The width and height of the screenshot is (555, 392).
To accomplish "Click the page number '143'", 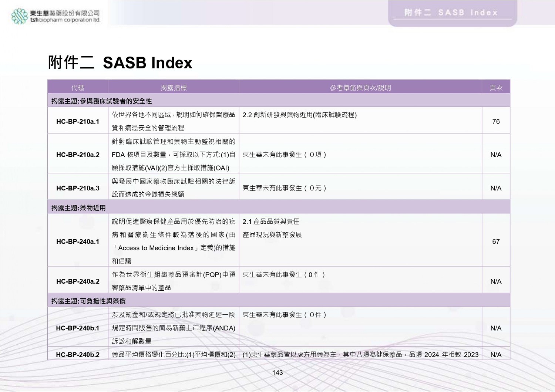I will (x=277, y=373).
